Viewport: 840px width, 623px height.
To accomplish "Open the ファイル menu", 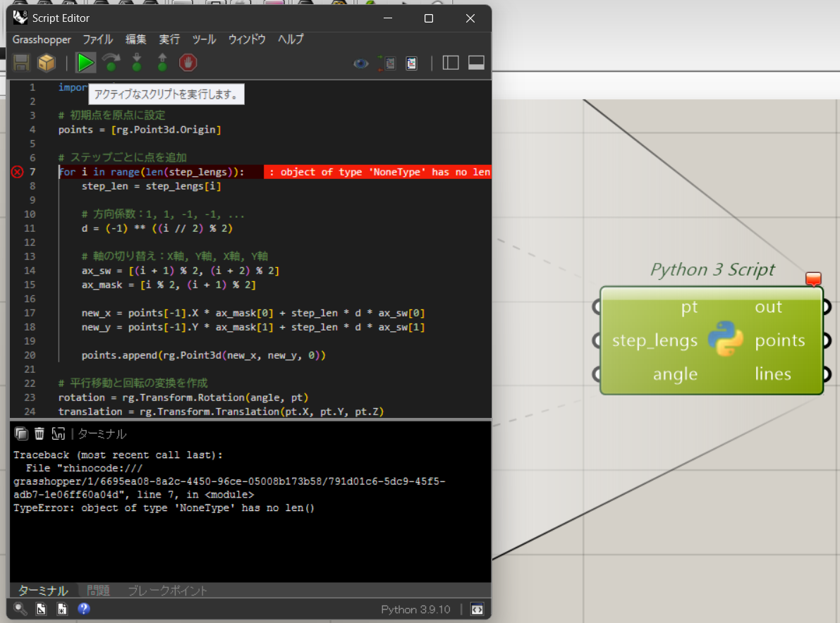I will (x=97, y=39).
